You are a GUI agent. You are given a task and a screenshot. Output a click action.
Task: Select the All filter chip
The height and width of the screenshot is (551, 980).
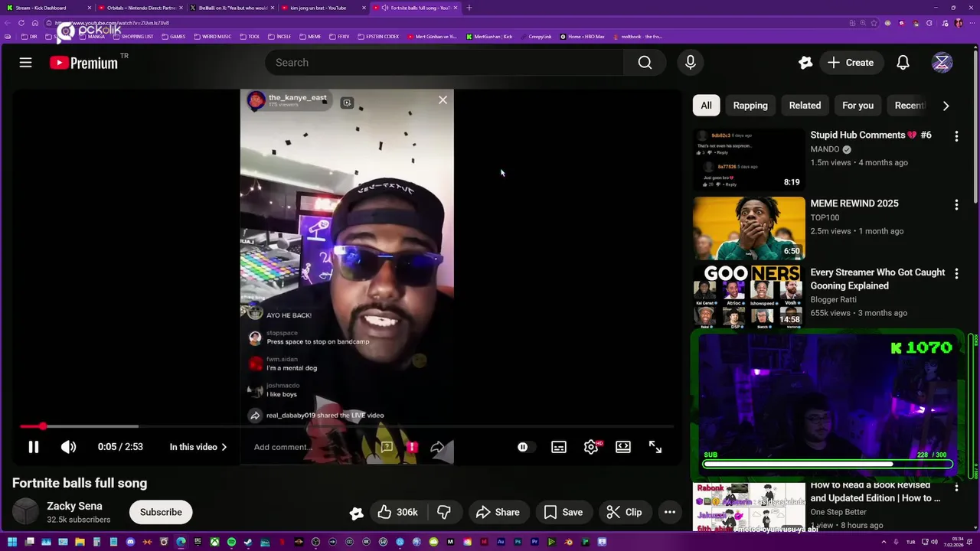[706, 106]
